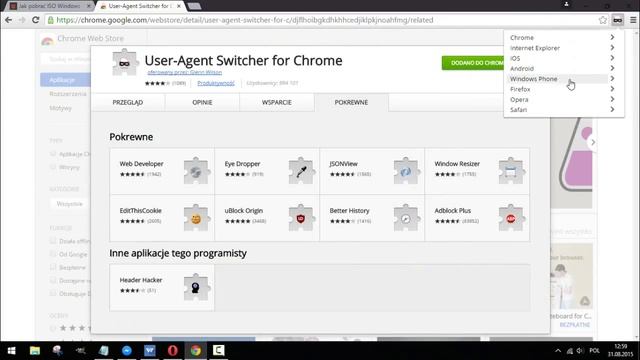Image resolution: width=640 pixels, height=360 pixels.
Task: Click the Chrome Web Store title
Action: [90, 38]
